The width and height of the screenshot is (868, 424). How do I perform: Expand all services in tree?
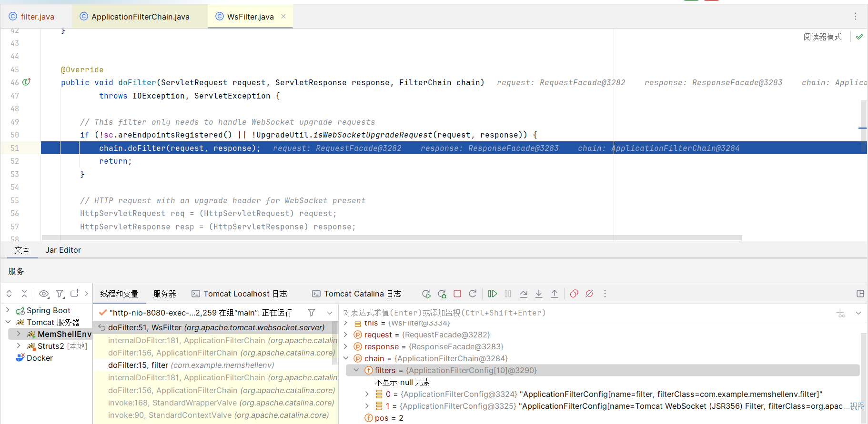pos(9,294)
